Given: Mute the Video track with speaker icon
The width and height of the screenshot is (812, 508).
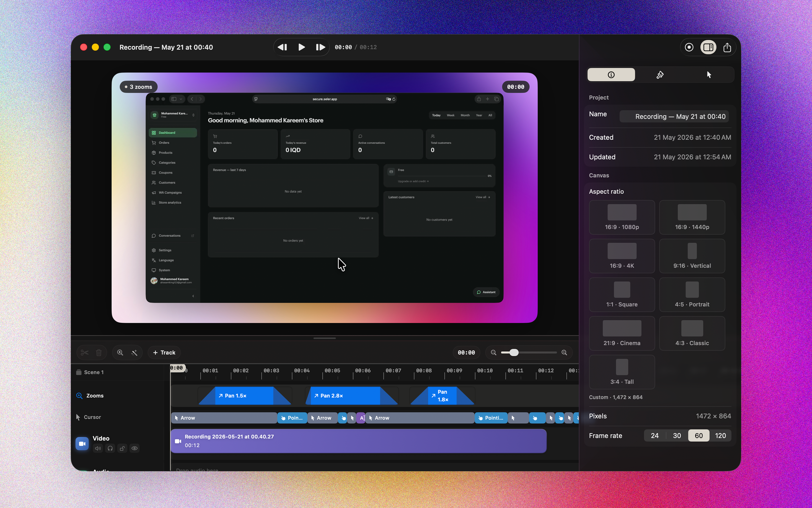Looking at the screenshot, I should 98,448.
